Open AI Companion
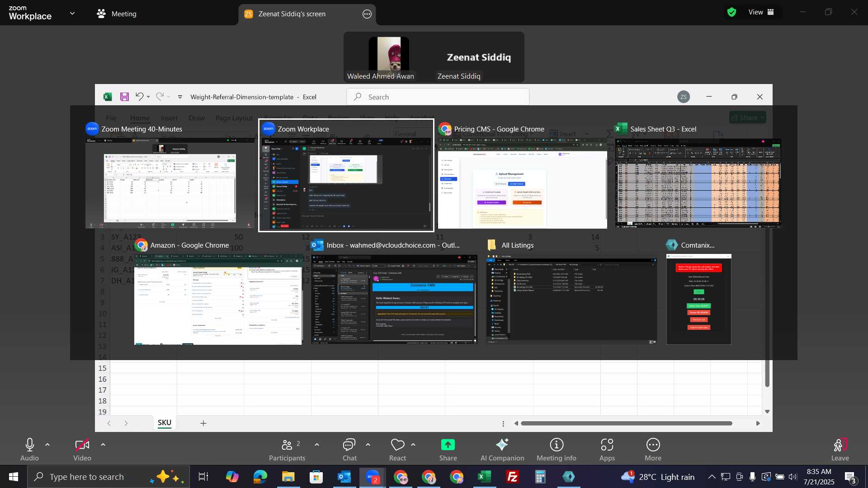This screenshot has width=868, height=488. pyautogui.click(x=502, y=450)
